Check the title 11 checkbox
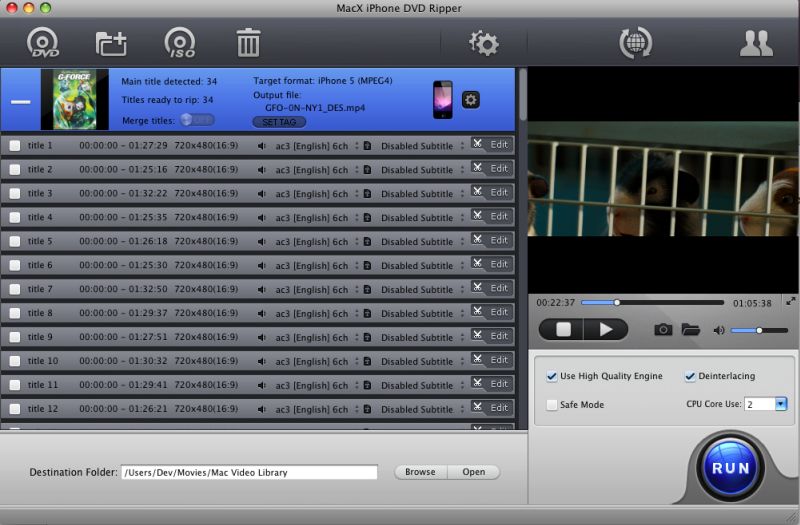The image size is (800, 525). pyautogui.click(x=15, y=385)
